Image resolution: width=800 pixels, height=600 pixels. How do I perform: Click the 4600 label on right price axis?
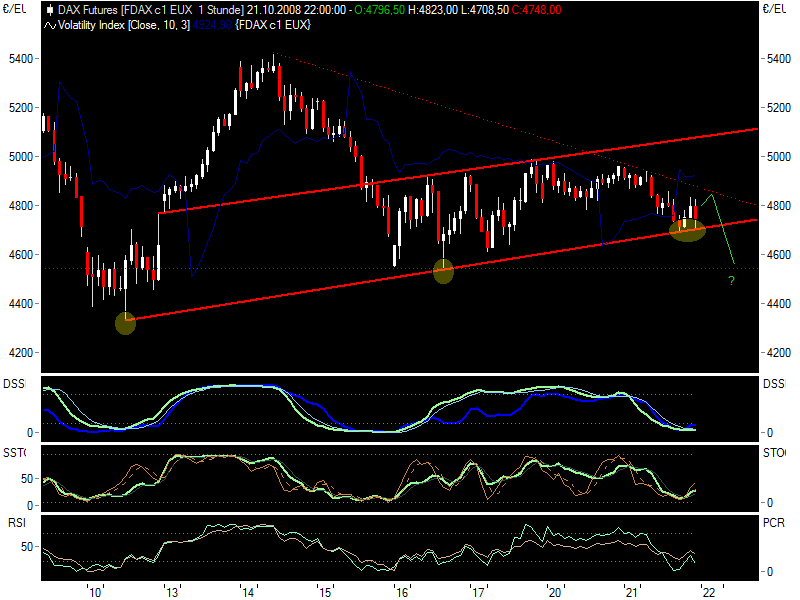click(779, 255)
